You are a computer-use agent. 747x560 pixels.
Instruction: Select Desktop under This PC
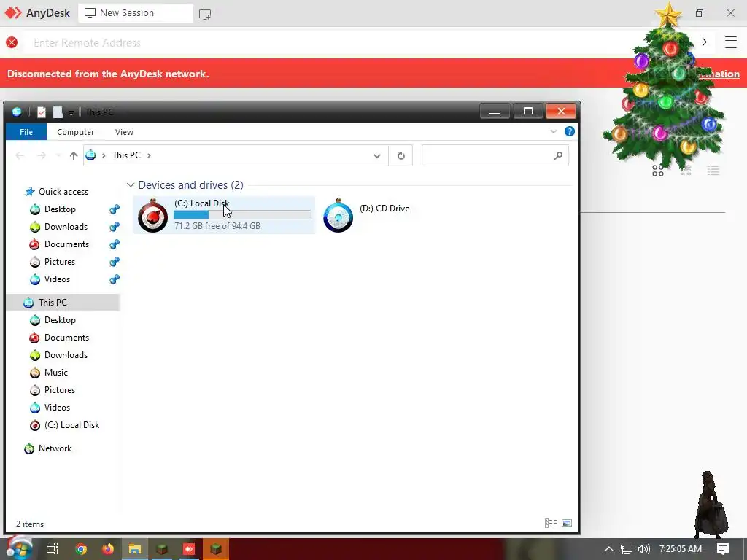[x=60, y=320]
